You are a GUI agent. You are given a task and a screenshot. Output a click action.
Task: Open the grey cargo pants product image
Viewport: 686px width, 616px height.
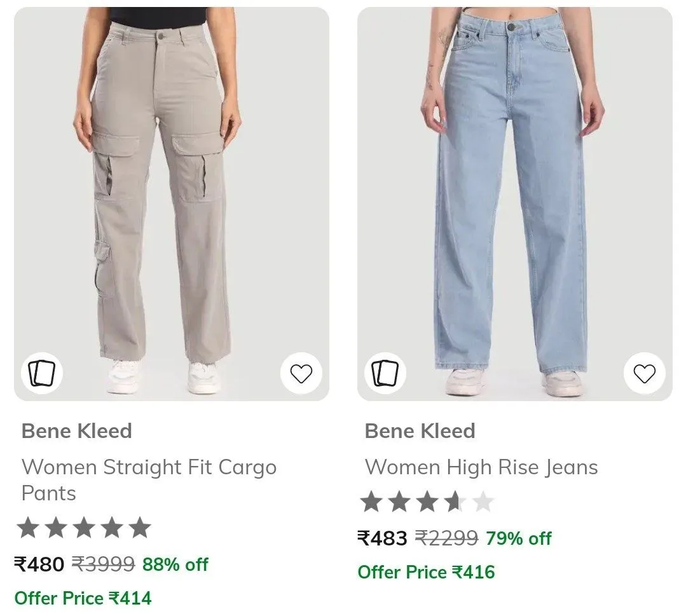(x=172, y=204)
